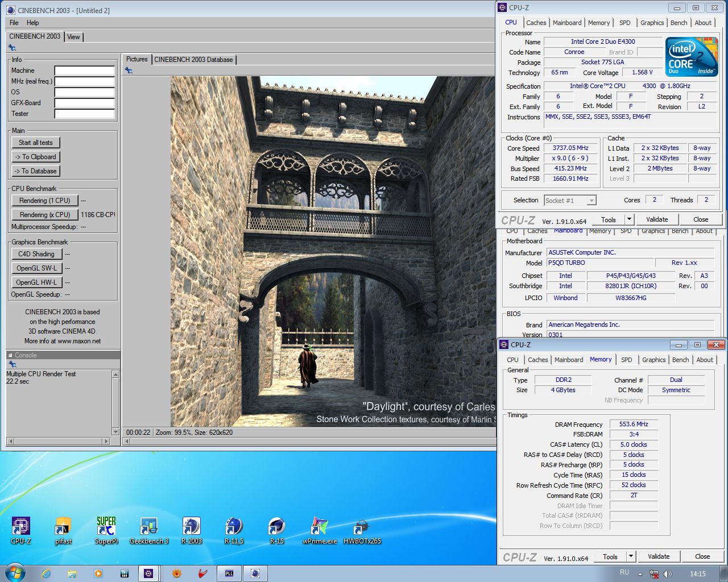The image size is (728, 582).
Task: Click the console scrollbar up arrow
Action: tap(116, 375)
